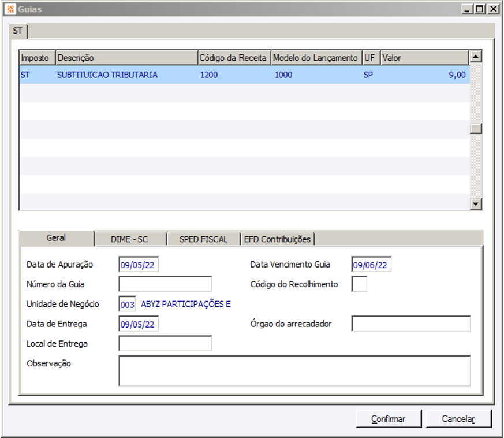Click the ABYZ PARTICIPAÇÕES E text
The height and width of the screenshot is (438, 504).
186,304
